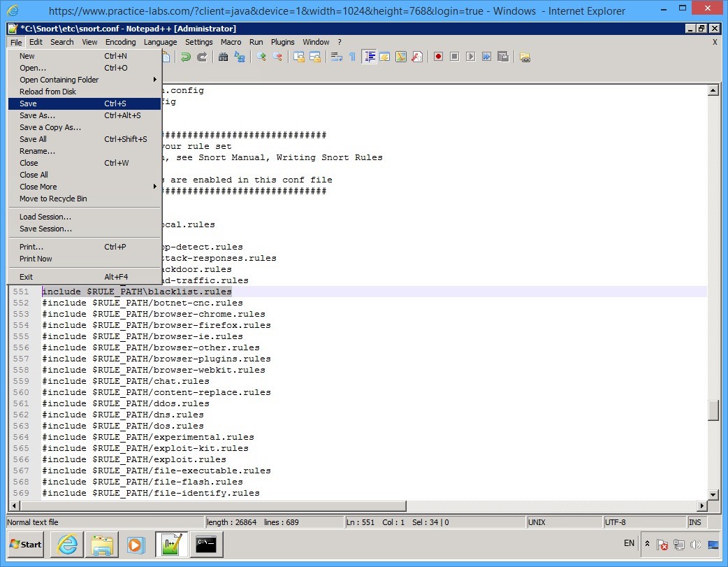
Task: Zoom in using the magnifier-plus icon
Action: 262,56
